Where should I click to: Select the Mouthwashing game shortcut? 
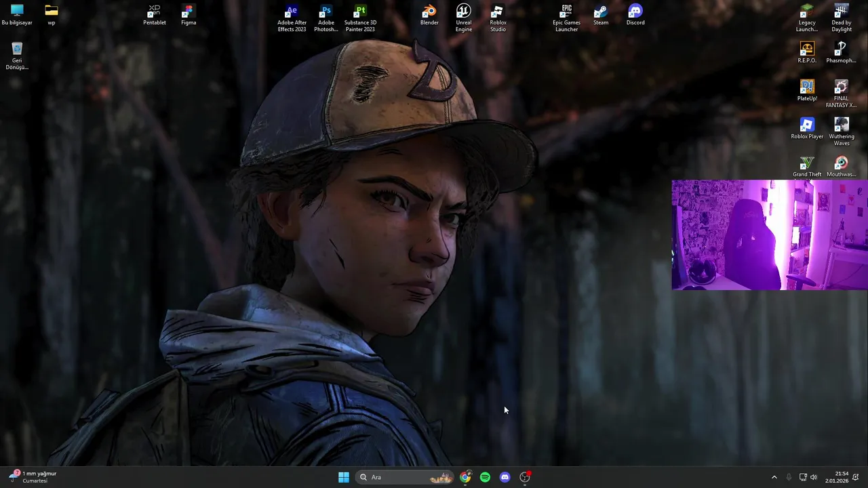(x=842, y=167)
